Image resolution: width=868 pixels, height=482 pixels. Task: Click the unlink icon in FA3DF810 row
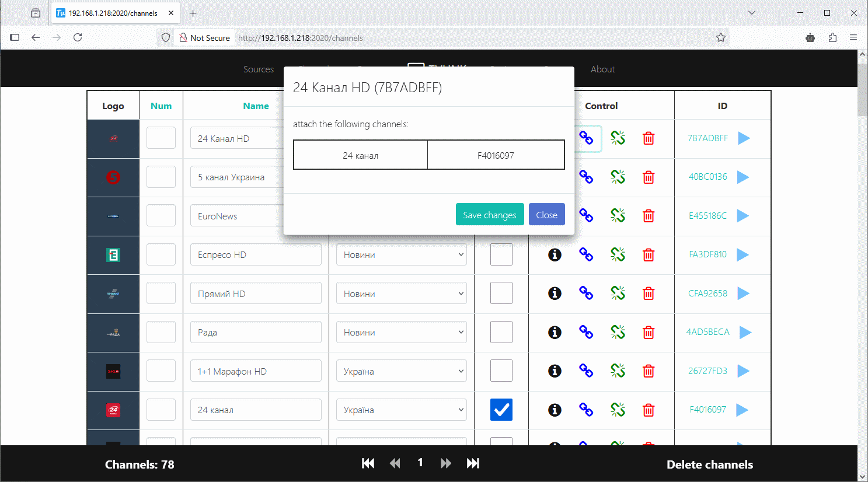click(618, 254)
